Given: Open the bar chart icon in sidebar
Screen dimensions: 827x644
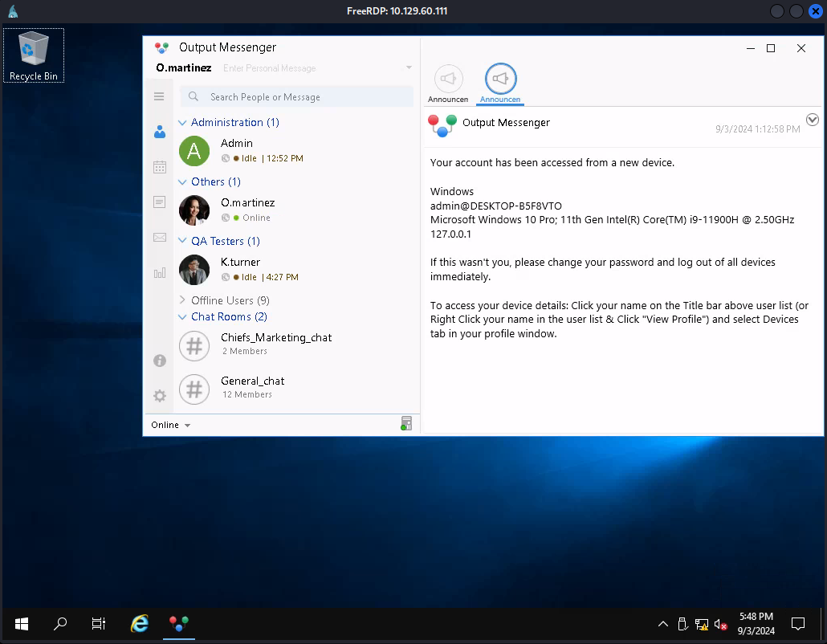Looking at the screenshot, I should click(x=159, y=273).
